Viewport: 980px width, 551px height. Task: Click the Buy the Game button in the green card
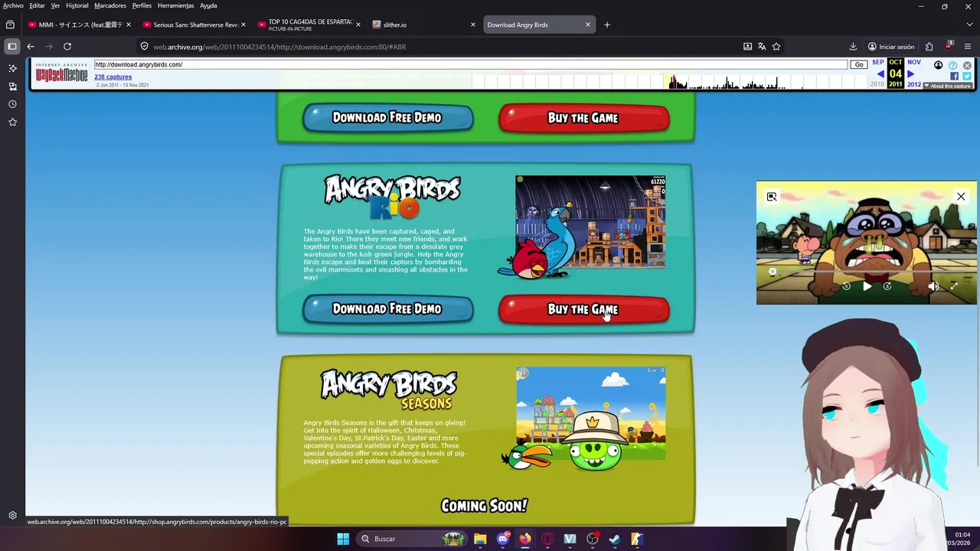click(584, 119)
